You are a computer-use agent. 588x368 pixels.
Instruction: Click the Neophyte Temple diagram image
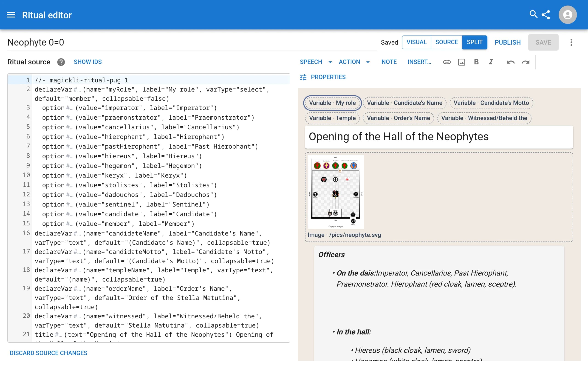pyautogui.click(x=336, y=192)
